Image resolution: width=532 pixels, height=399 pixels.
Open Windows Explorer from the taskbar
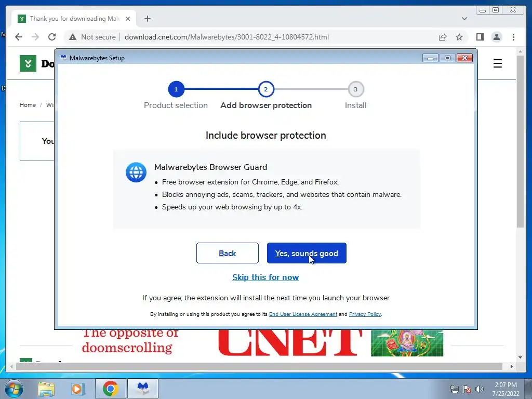point(46,389)
